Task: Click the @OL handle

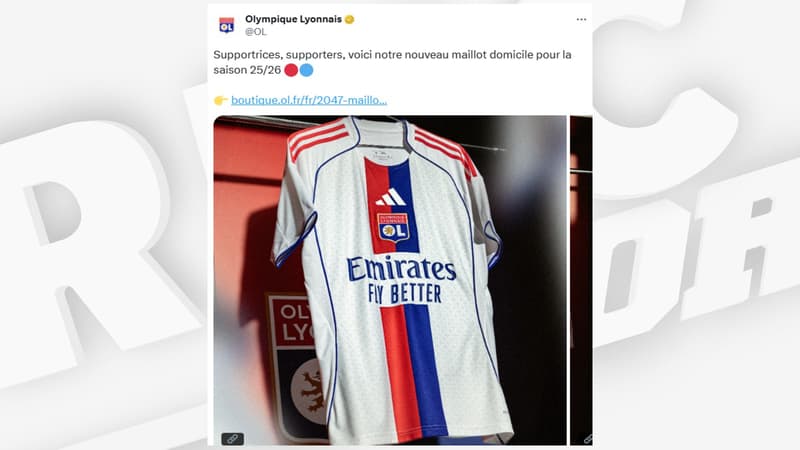Action: coord(256,32)
